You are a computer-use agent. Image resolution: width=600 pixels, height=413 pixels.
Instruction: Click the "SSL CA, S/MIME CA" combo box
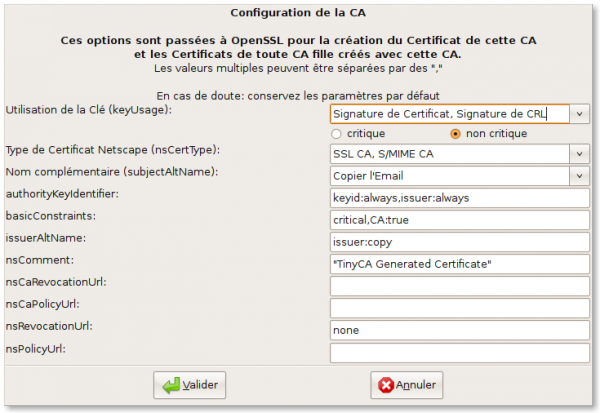pyautogui.click(x=448, y=154)
